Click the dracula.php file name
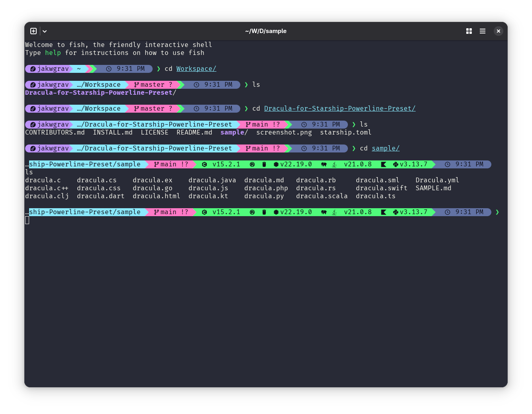Viewport: 532px width, 414px height. point(266,188)
